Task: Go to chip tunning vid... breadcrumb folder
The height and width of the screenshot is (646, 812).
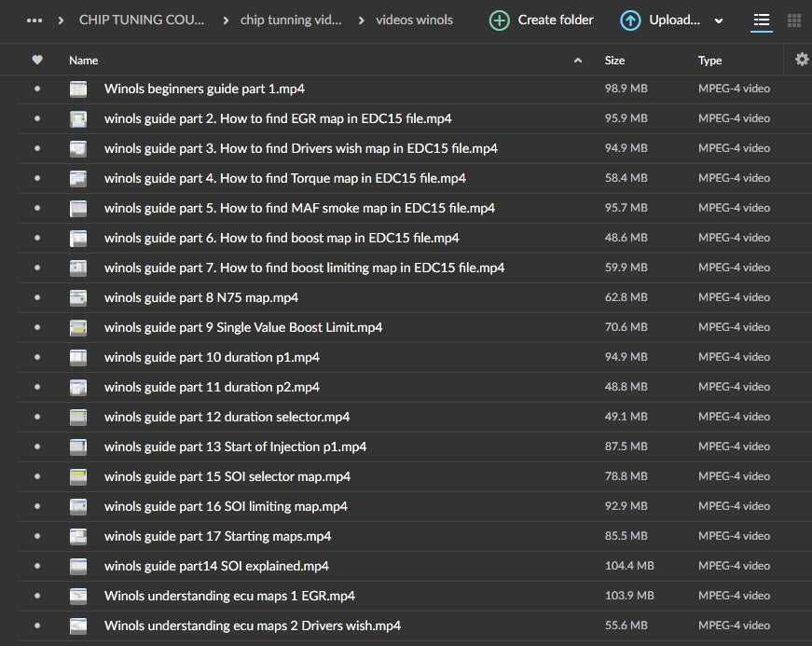Action: pyautogui.click(x=291, y=20)
